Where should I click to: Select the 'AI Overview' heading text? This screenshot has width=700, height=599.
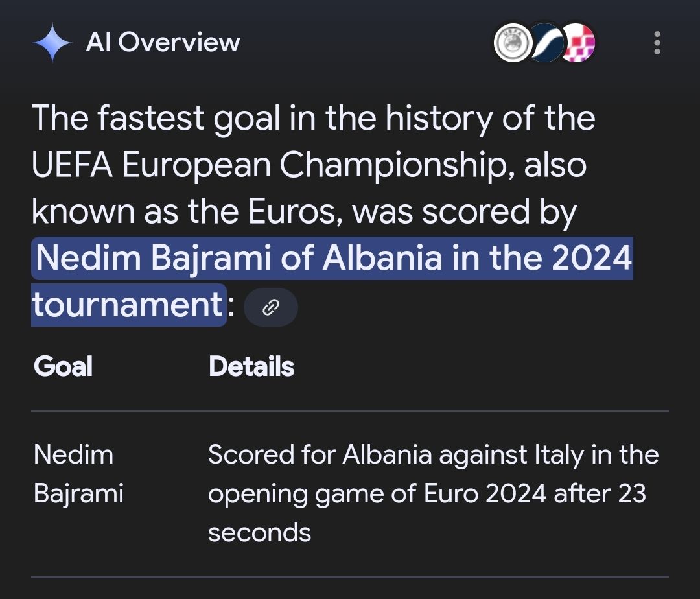click(x=163, y=42)
